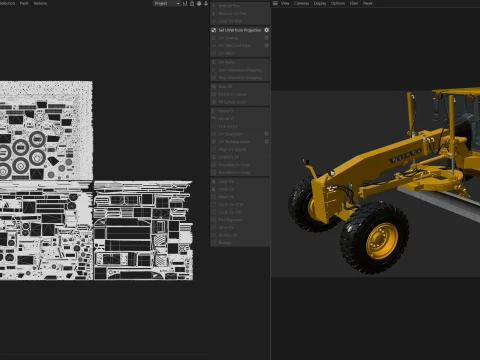The width and height of the screenshot is (480, 360).
Task: Click the Remove UV Pins icon
Action: point(214,13)
